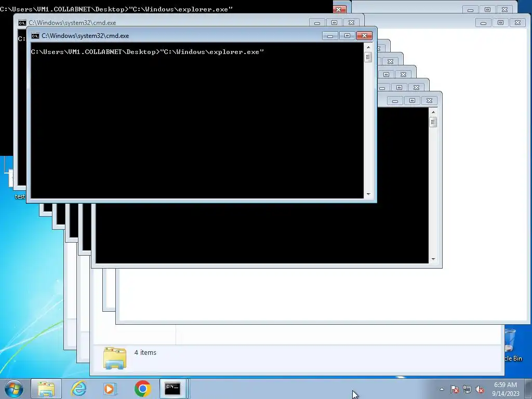The width and height of the screenshot is (532, 399).
Task: Click rear cmd window scrollbar down arrow
Action: coord(433,259)
